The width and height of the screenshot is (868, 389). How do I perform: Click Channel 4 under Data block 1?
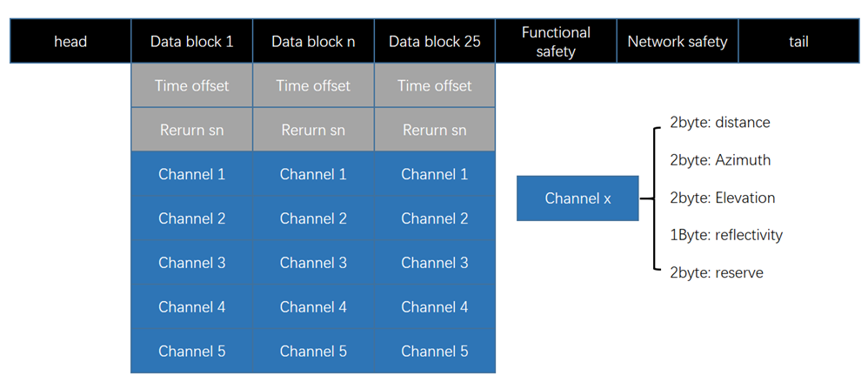(x=191, y=307)
